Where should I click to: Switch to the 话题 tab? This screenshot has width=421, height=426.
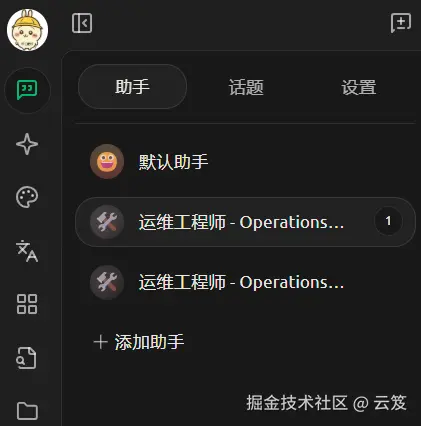(x=246, y=87)
